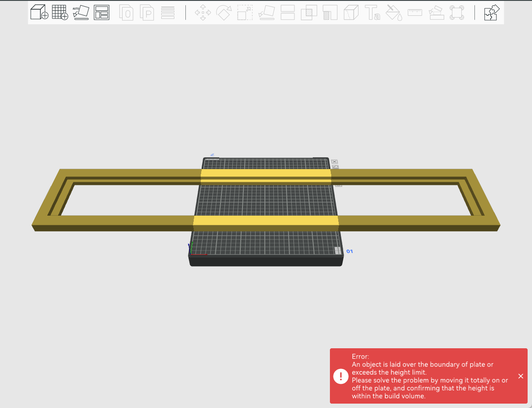This screenshot has height=408, width=532.
Task: Select the Scale tool
Action: pos(245,13)
